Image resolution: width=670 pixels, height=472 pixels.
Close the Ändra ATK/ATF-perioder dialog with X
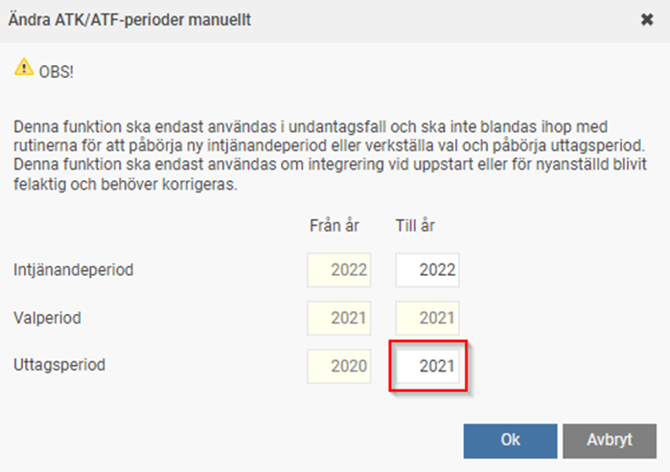[647, 18]
